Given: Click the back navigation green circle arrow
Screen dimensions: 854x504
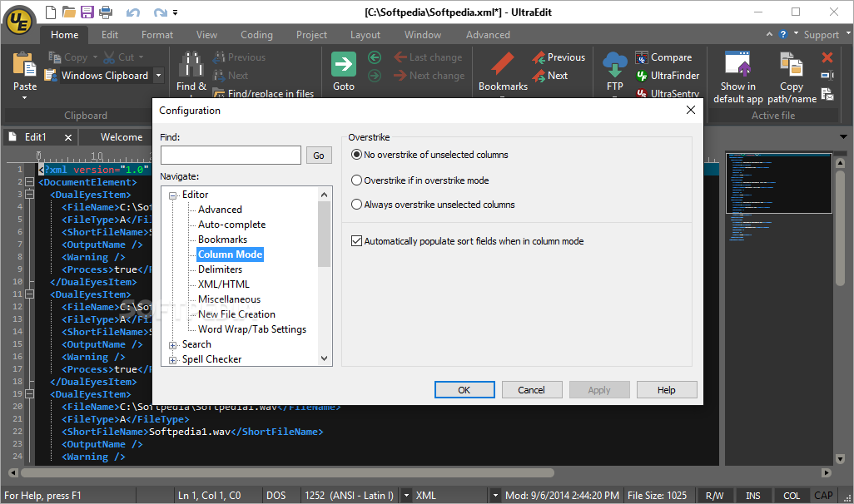Looking at the screenshot, I should click(x=375, y=57).
